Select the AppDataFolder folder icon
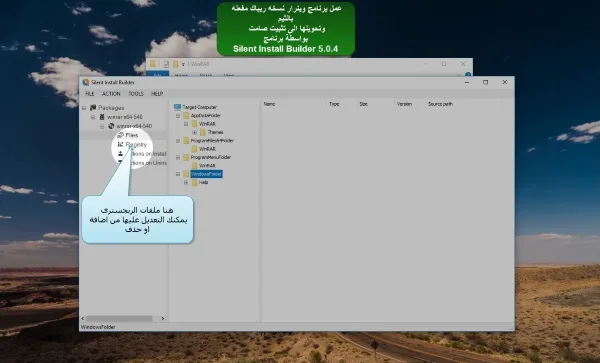 pyautogui.click(x=186, y=116)
